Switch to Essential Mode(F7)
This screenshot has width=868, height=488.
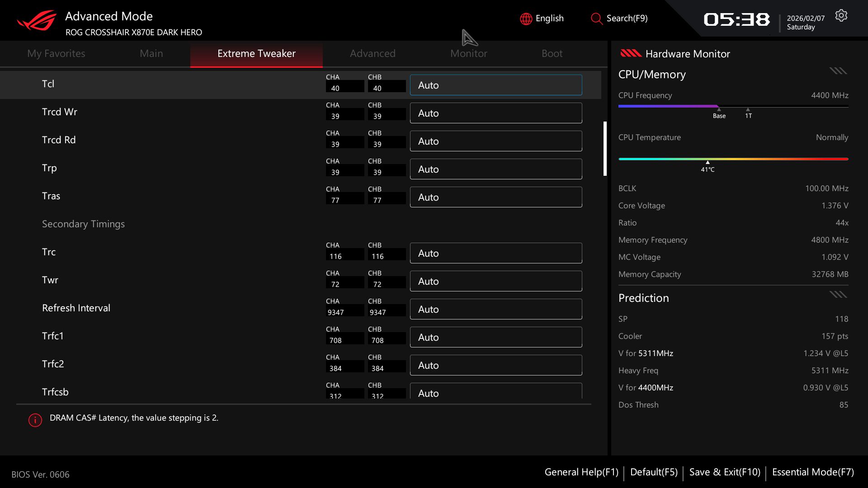(x=812, y=472)
